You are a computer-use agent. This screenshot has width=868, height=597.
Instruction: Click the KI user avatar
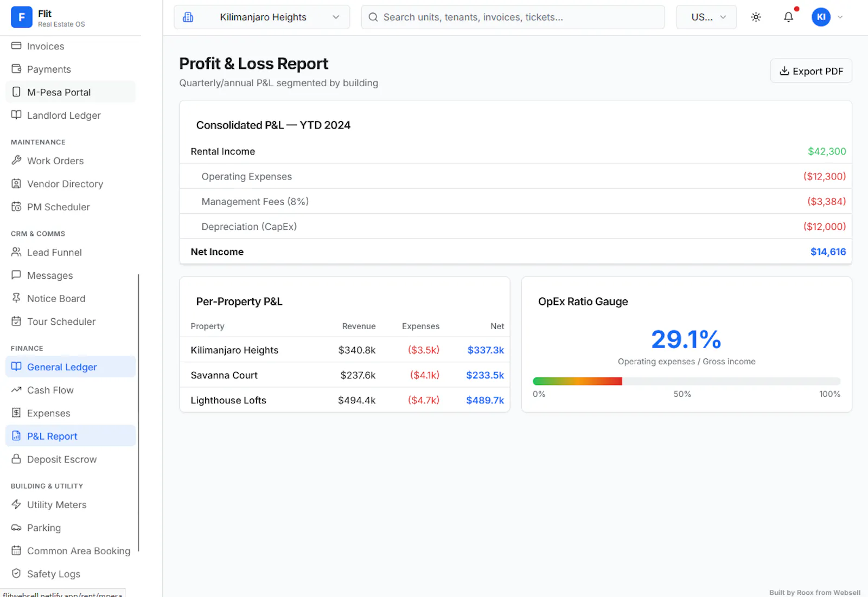click(x=821, y=17)
